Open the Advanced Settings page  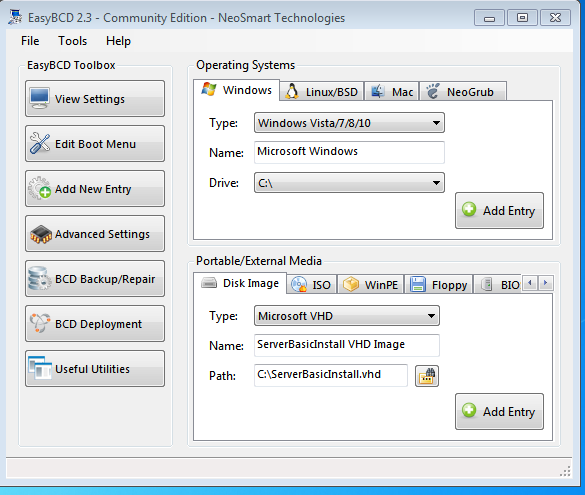pos(95,234)
